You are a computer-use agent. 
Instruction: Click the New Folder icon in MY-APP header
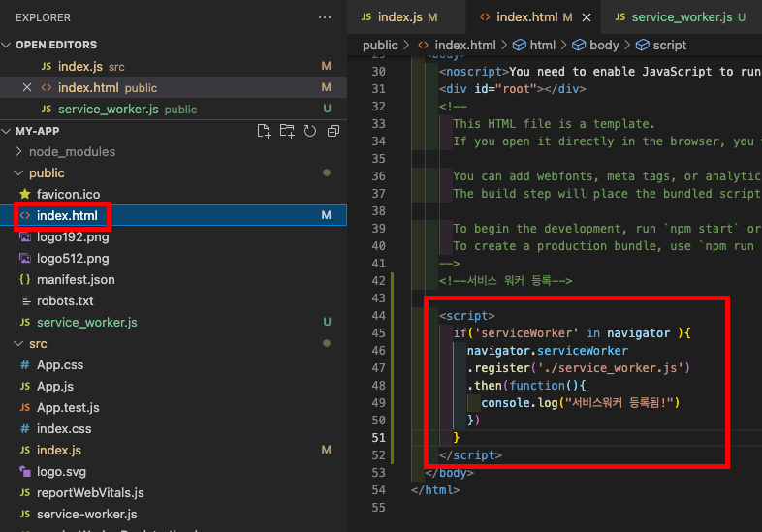(287, 131)
